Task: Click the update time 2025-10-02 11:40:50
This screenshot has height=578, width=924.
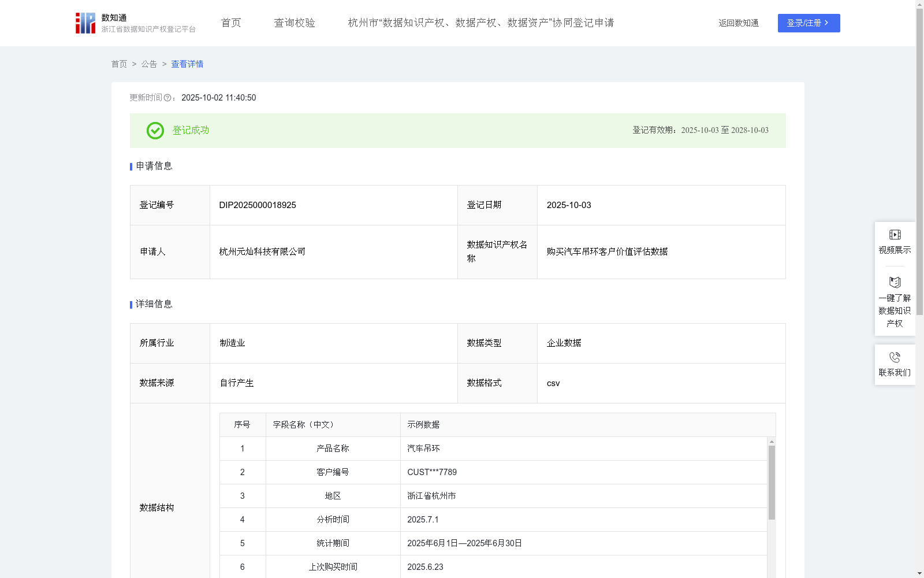Action: coord(219,98)
